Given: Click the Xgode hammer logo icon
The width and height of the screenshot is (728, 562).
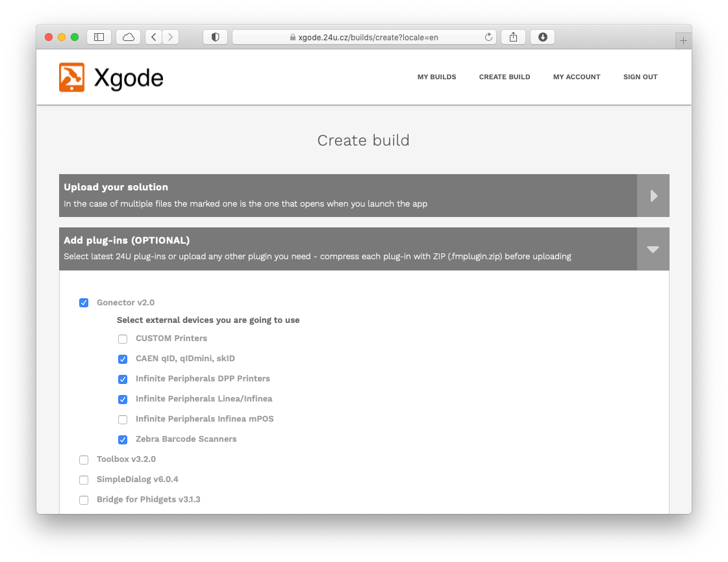Looking at the screenshot, I should [x=71, y=77].
